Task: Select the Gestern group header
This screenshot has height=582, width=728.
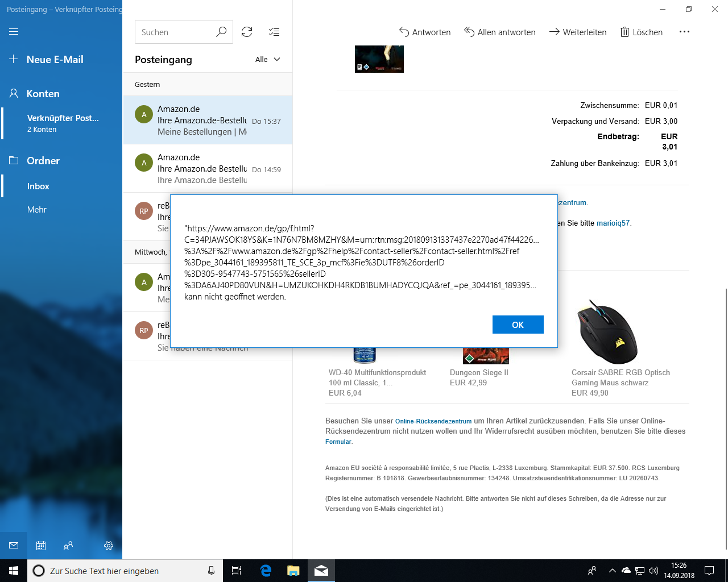Action: coord(208,84)
